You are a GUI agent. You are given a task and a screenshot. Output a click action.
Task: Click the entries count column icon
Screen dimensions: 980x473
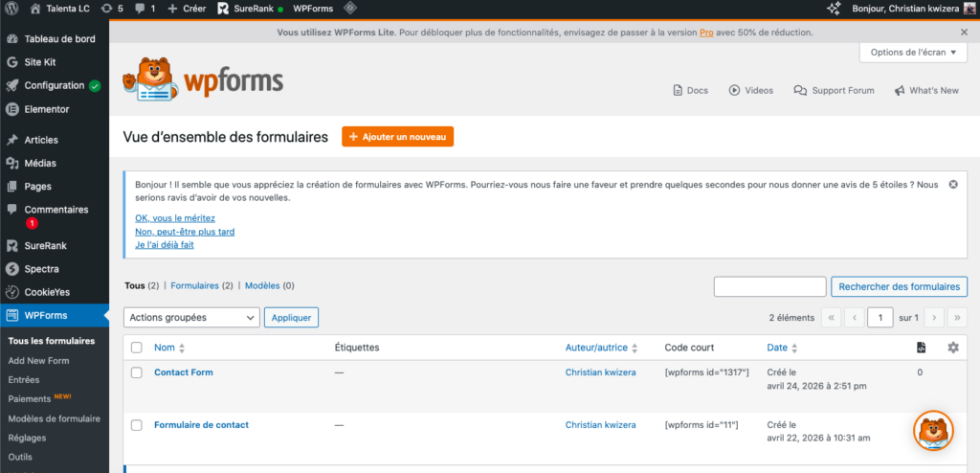[920, 348]
